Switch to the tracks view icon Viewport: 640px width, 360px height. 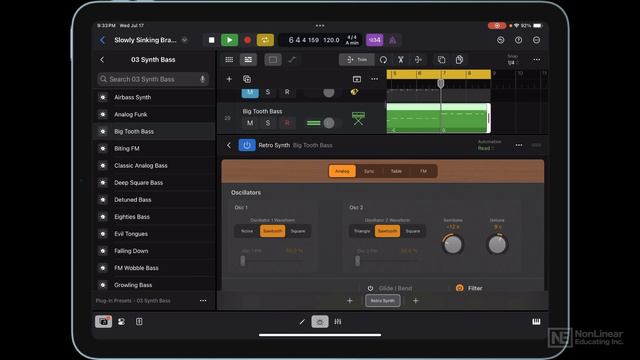pos(248,60)
